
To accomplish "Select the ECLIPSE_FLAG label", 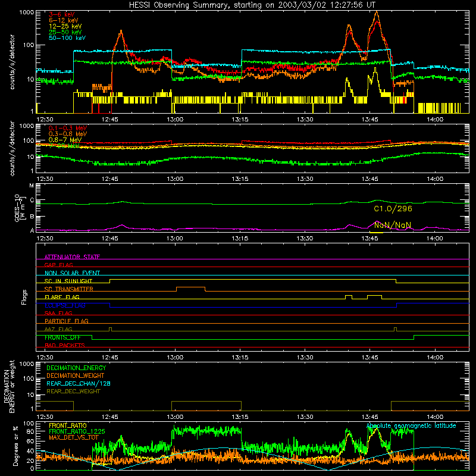I will point(65,305).
